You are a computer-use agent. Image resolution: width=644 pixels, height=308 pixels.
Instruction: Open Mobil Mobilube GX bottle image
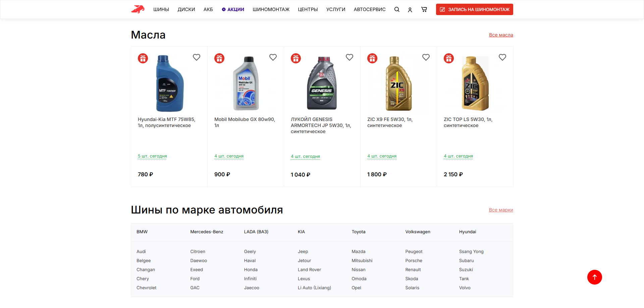[x=246, y=83]
